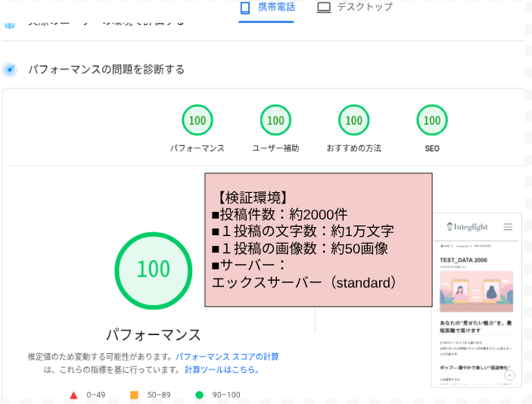The width and height of the screenshot is (532, 404).
Task: Click the scroll-to-top arrow in preview
Action: point(510,375)
